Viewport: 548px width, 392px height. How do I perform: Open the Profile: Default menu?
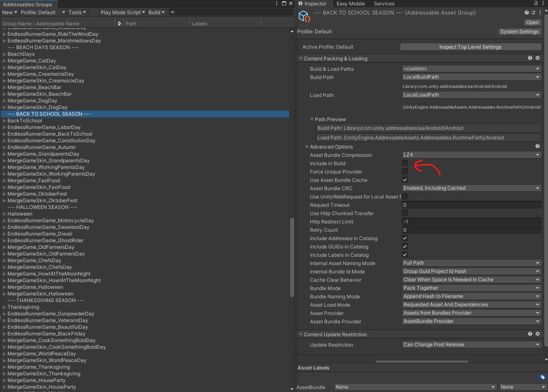coord(43,12)
